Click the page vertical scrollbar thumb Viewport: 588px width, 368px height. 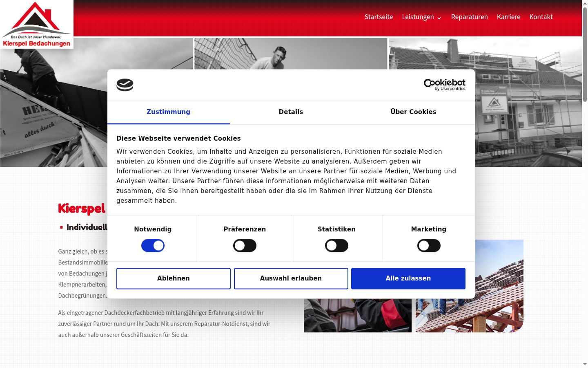click(x=585, y=54)
